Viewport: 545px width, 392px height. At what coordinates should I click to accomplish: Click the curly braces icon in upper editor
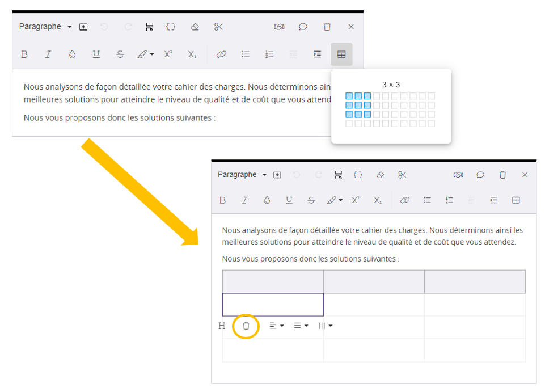171,27
